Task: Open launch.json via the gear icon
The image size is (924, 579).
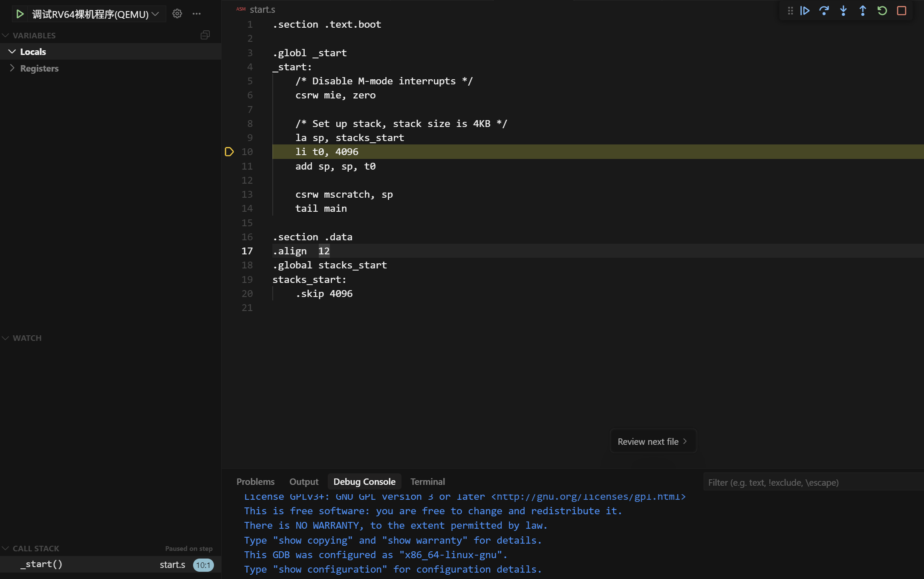Action: point(177,14)
